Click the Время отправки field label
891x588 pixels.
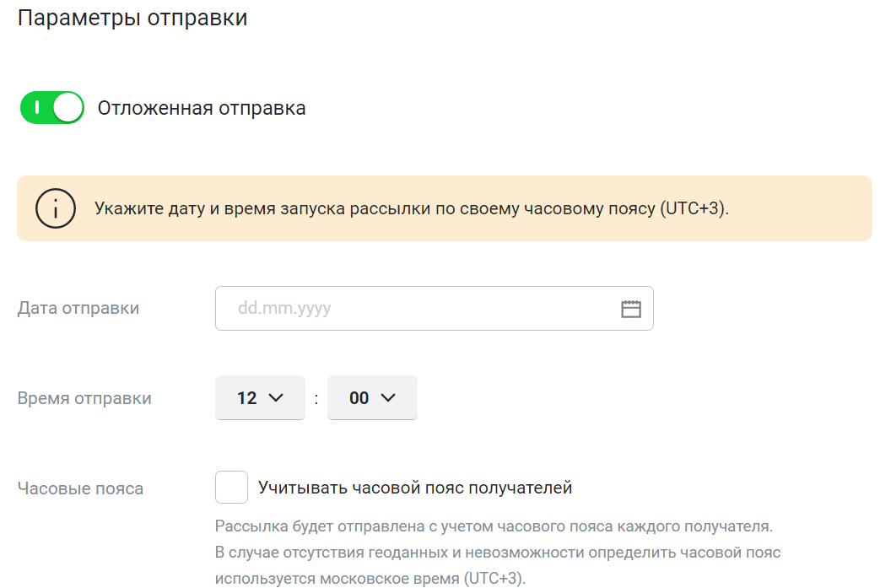[x=84, y=399]
